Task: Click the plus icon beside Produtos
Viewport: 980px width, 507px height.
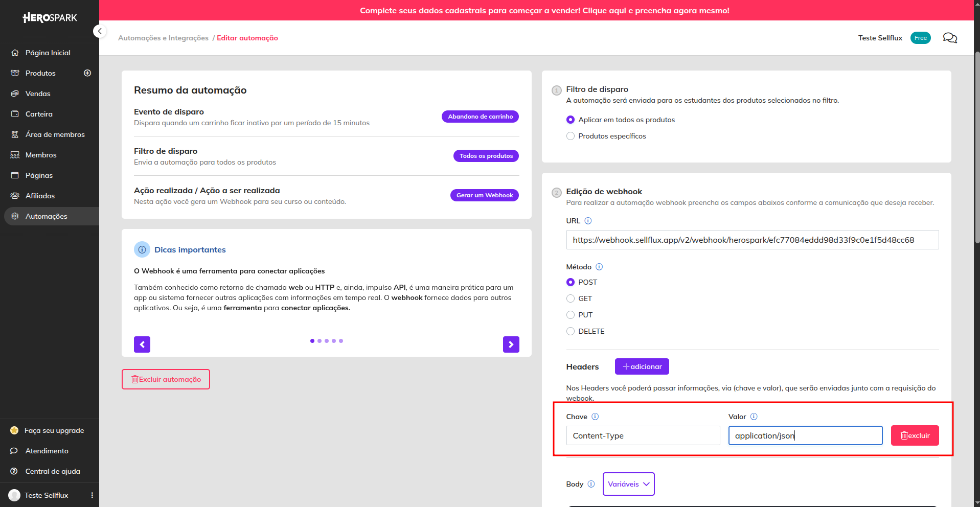Action: coord(87,73)
